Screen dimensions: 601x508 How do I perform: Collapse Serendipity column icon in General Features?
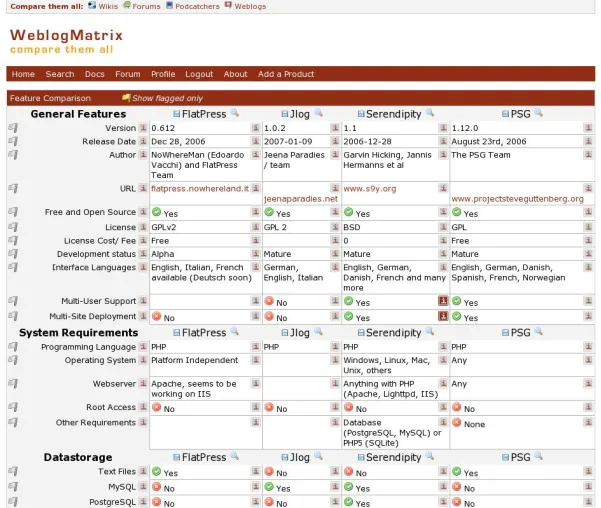coord(361,114)
